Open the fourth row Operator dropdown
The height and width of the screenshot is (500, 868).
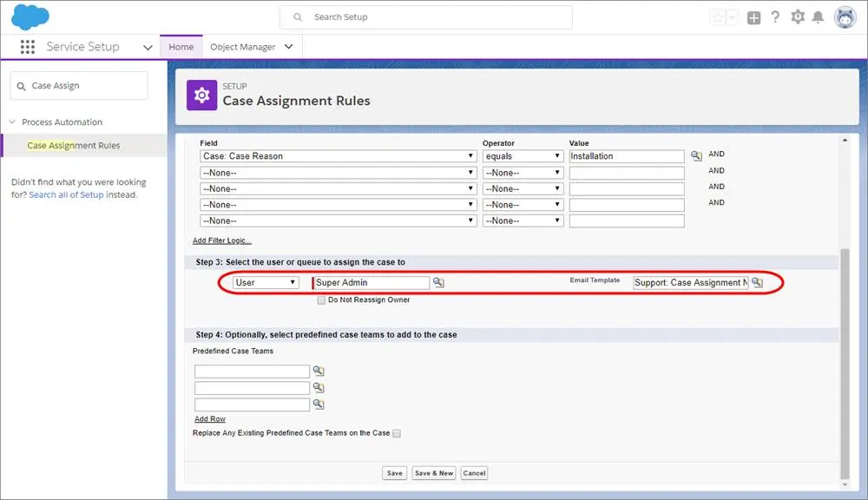pos(523,205)
